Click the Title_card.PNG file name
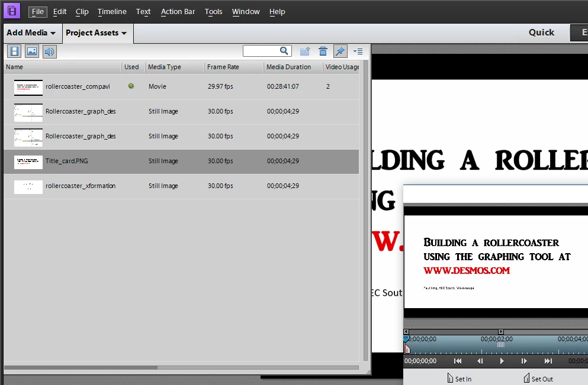 [x=67, y=161]
